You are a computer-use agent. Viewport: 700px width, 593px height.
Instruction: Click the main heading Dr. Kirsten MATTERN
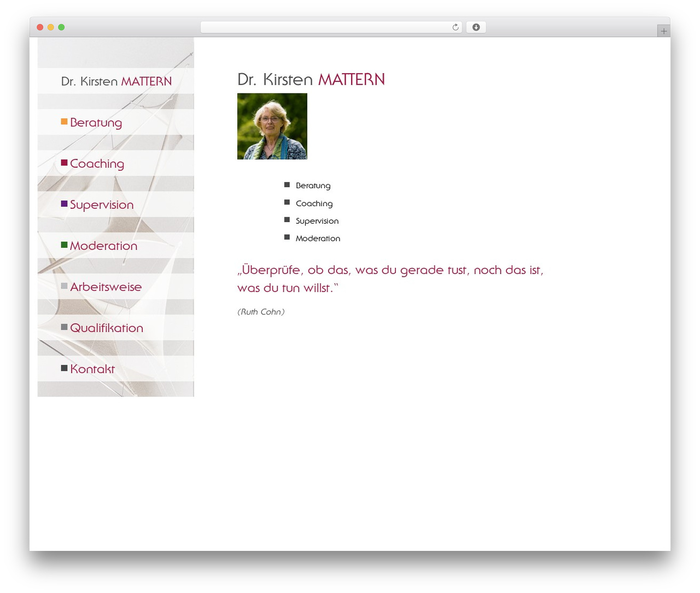click(311, 79)
